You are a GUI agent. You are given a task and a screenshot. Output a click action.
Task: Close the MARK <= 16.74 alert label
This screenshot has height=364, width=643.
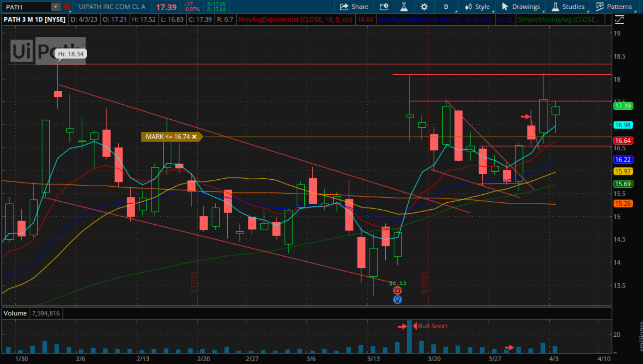tap(195, 137)
